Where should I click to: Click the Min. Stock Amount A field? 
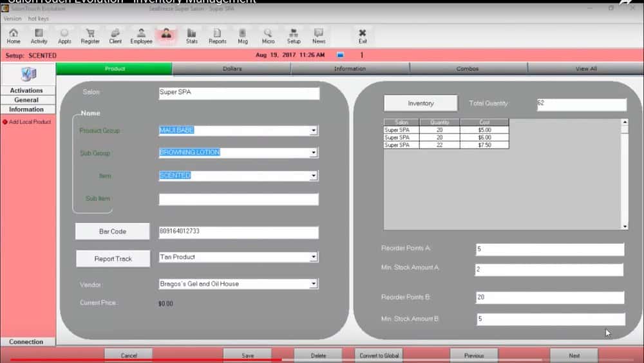tap(549, 270)
